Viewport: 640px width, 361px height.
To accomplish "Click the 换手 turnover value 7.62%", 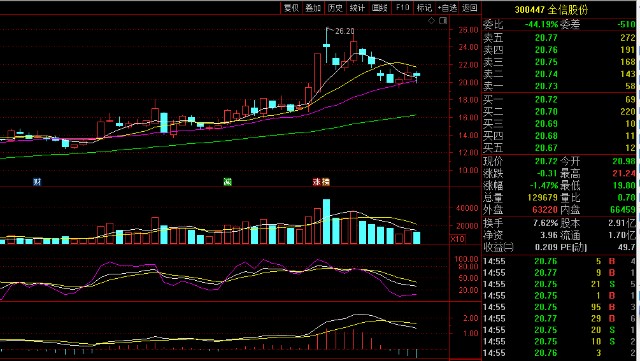I will [x=546, y=223].
